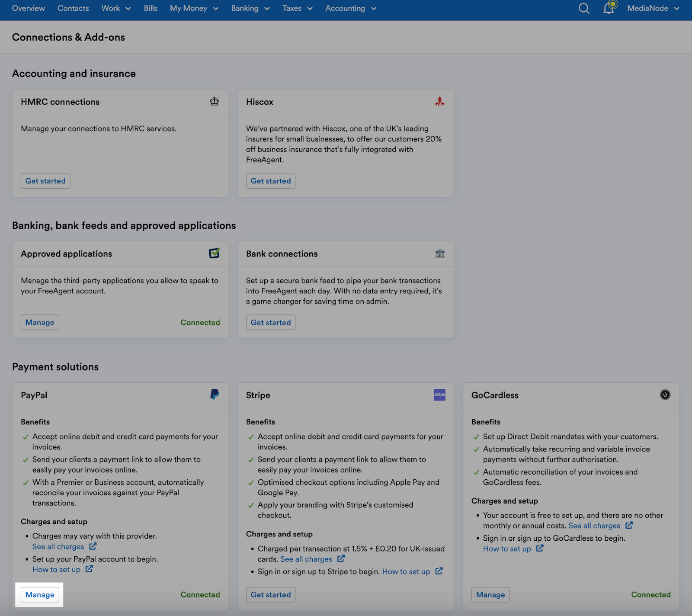Image resolution: width=692 pixels, height=616 pixels.
Task: Click the Accounting and insurance heading
Action: (x=74, y=74)
